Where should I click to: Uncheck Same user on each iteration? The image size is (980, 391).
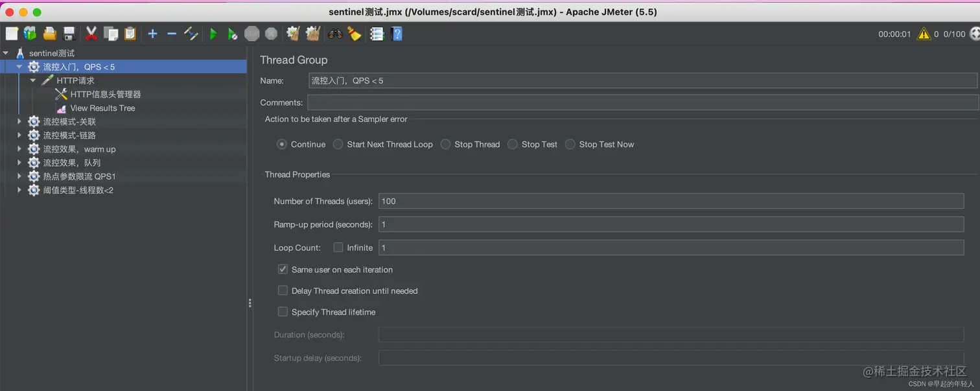click(283, 269)
